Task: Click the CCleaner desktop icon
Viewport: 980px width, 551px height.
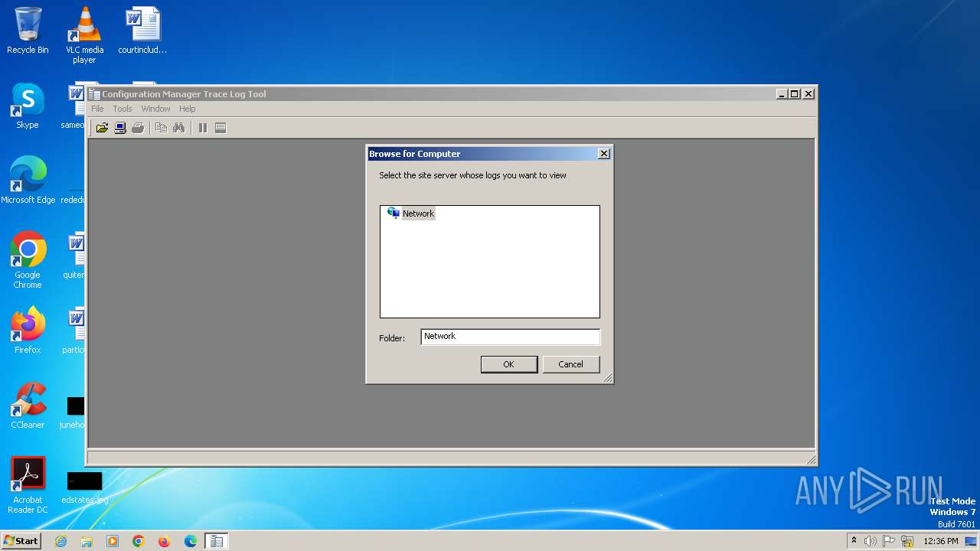Action: (x=28, y=406)
